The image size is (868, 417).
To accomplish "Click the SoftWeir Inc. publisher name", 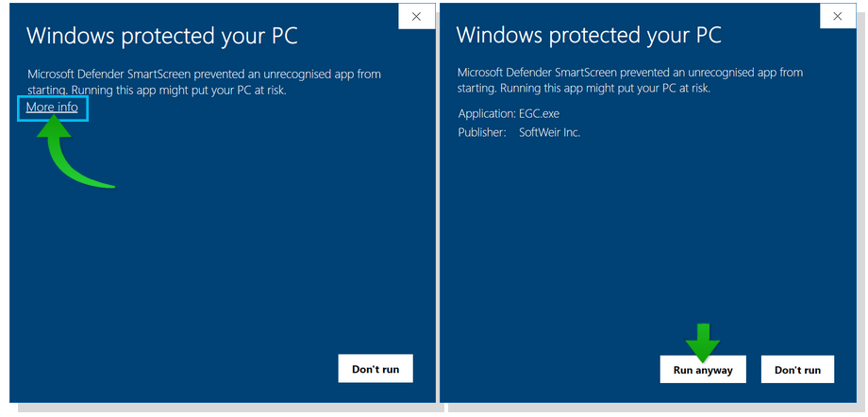I will [550, 133].
